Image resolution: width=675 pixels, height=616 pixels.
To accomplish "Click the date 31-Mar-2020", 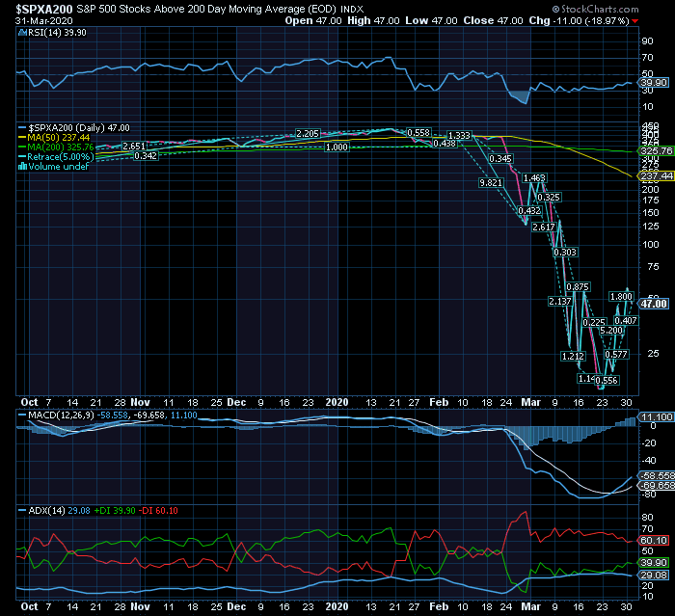I will tap(44, 20).
